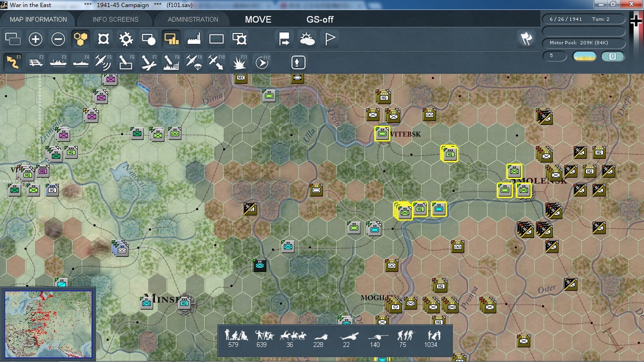Select F4 amphibious transport mode
Viewport: 644px width, 362px height.
(81, 62)
